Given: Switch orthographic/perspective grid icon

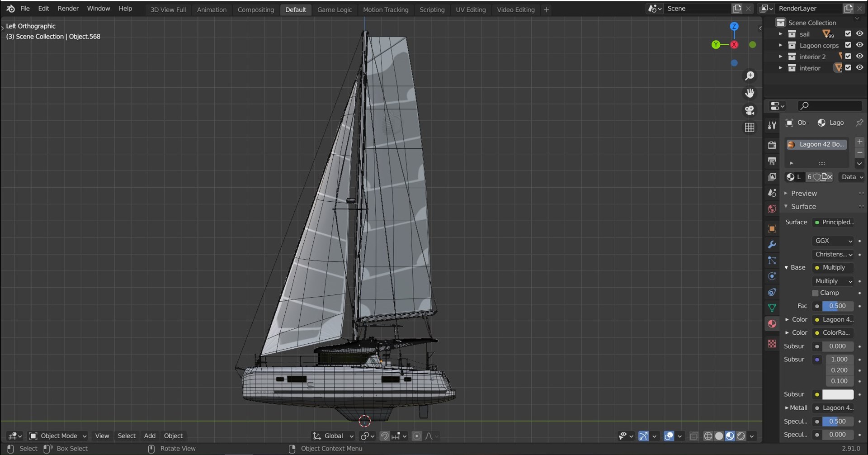Looking at the screenshot, I should pos(750,128).
